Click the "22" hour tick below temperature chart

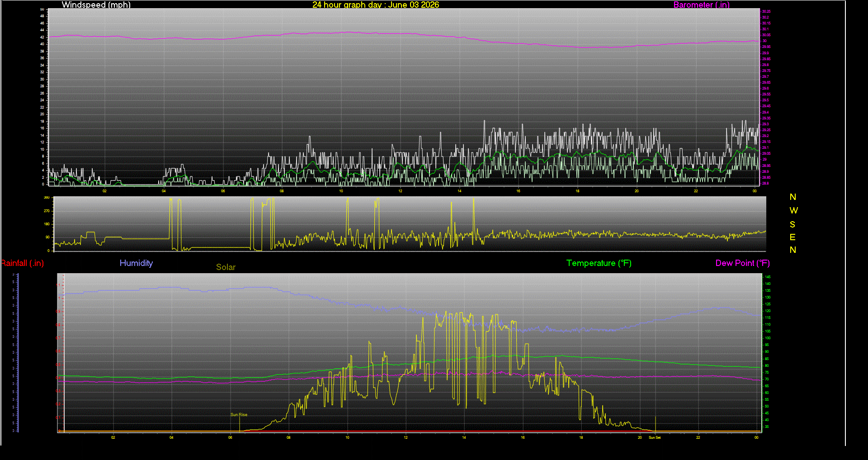(698, 437)
